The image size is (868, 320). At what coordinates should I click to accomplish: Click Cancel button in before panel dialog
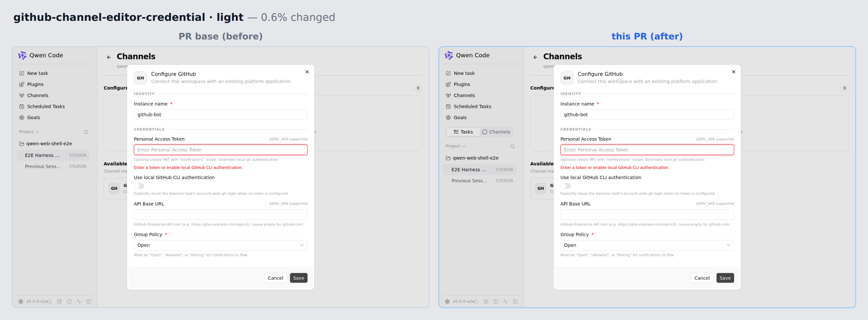click(276, 278)
